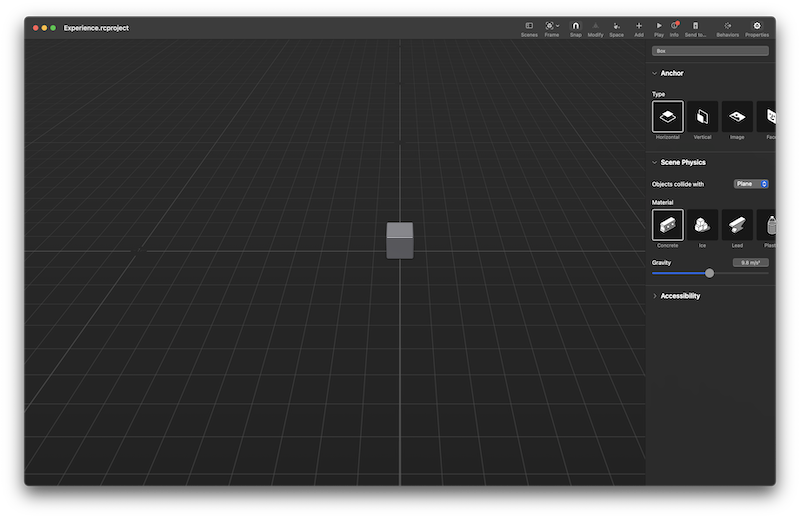Image resolution: width=800 pixels, height=518 pixels.
Task: Switch the Space coordinate mode
Action: click(x=616, y=29)
